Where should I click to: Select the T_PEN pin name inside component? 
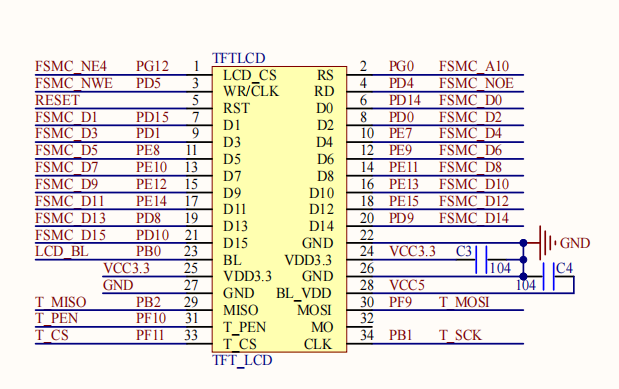tap(244, 327)
